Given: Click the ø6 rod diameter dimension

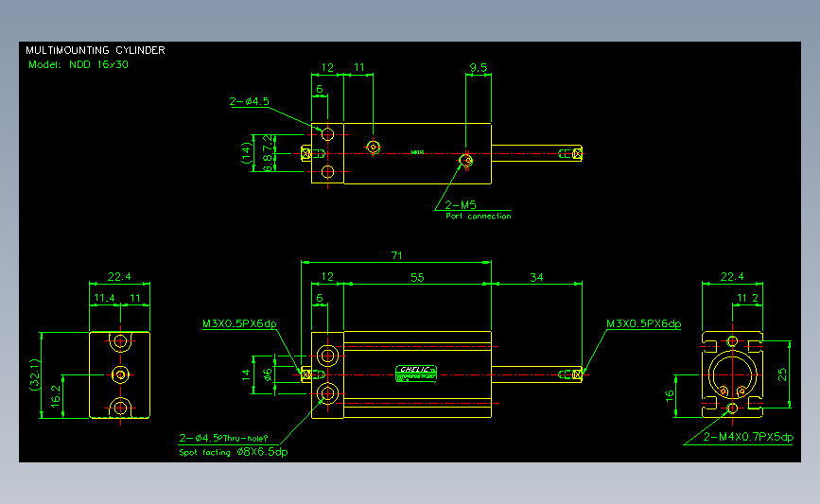Looking at the screenshot, I should 268,374.
